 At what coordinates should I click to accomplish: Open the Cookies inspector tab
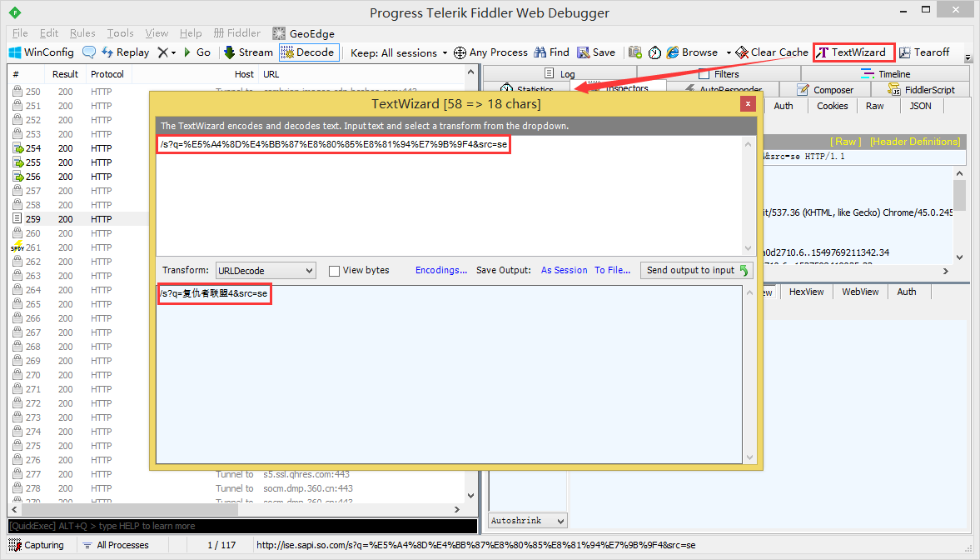pos(833,107)
